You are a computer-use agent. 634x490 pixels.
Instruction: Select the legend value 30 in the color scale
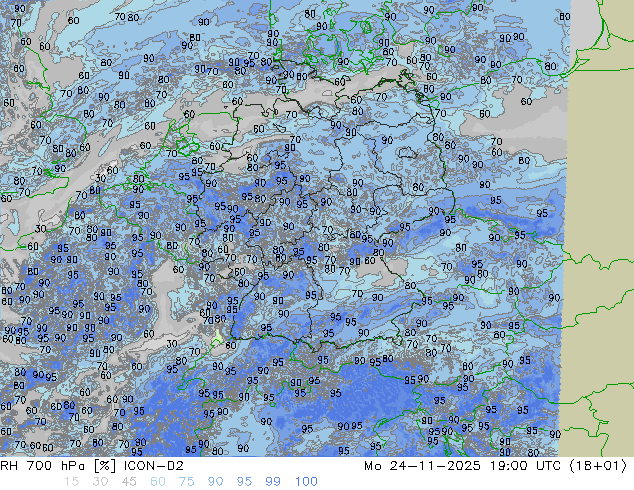[x=100, y=482]
